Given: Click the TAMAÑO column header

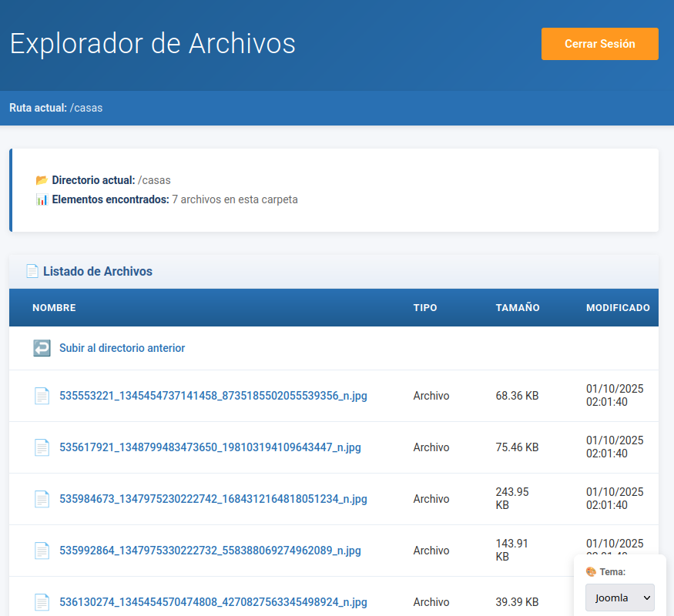Looking at the screenshot, I should click(x=518, y=308).
